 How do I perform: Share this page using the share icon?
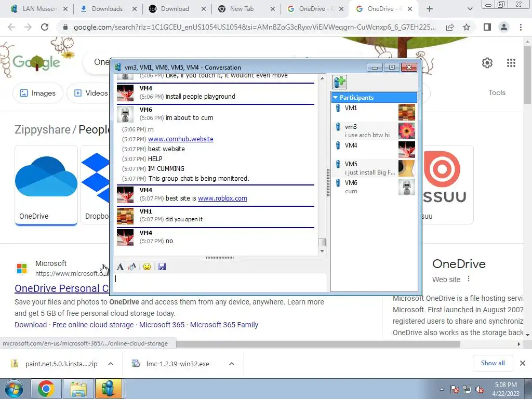[x=450, y=27]
